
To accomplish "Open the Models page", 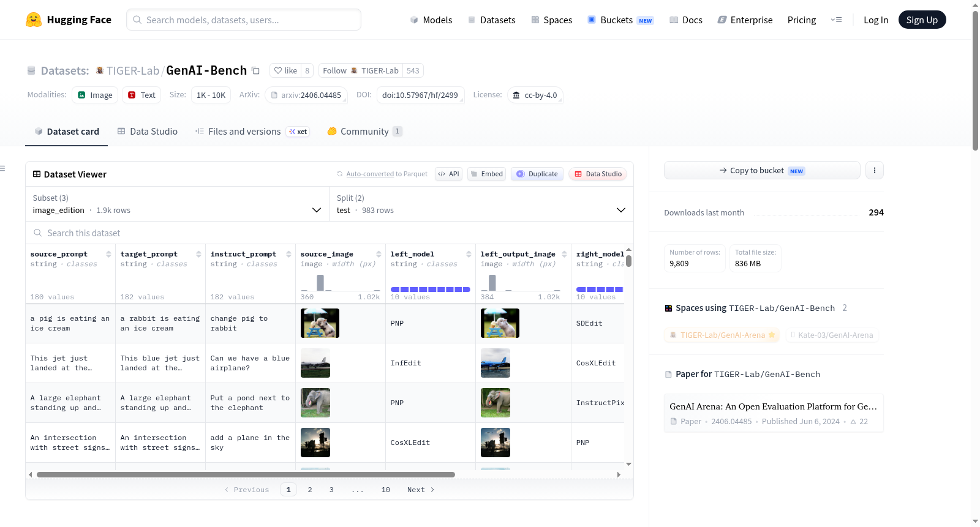I will (x=431, y=20).
